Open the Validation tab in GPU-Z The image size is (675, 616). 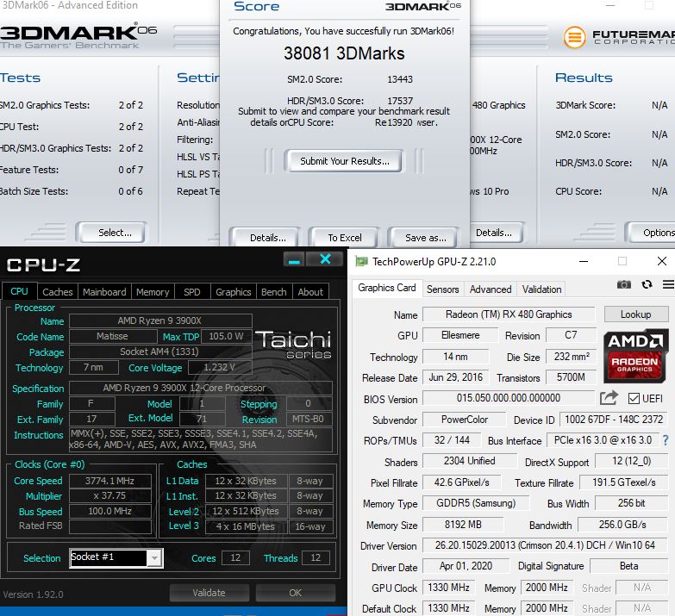541,289
